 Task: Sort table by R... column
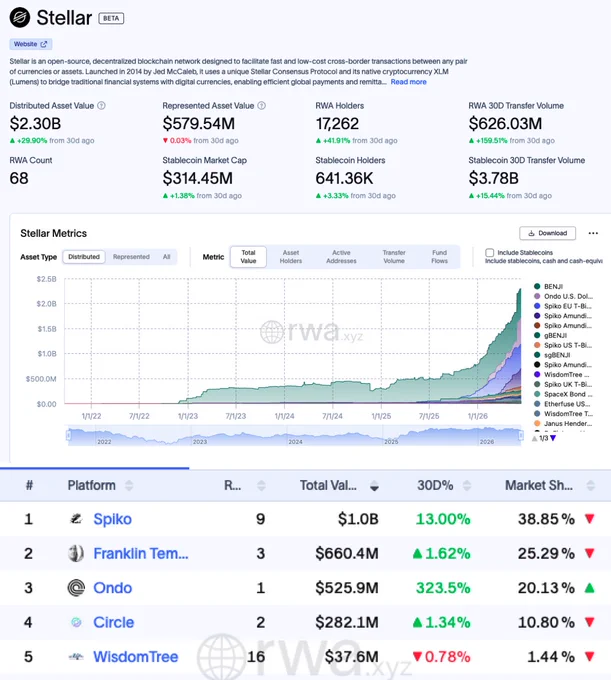[261, 485]
